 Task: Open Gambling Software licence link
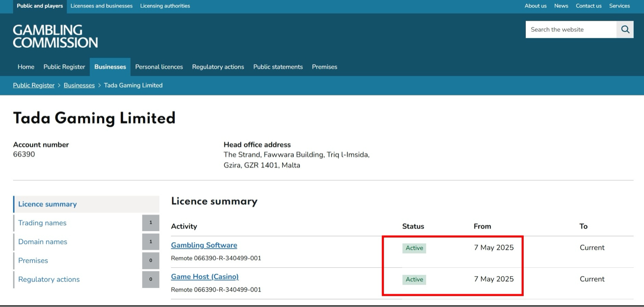pos(204,245)
